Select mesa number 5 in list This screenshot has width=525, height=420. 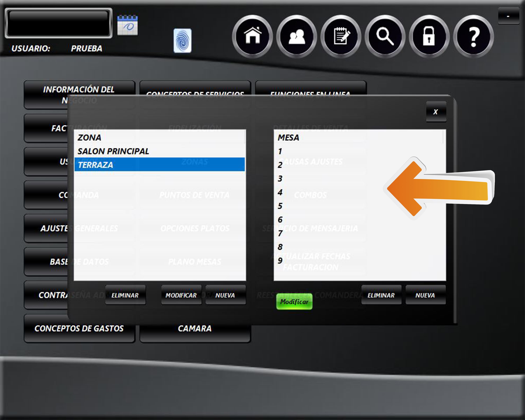[x=280, y=206]
